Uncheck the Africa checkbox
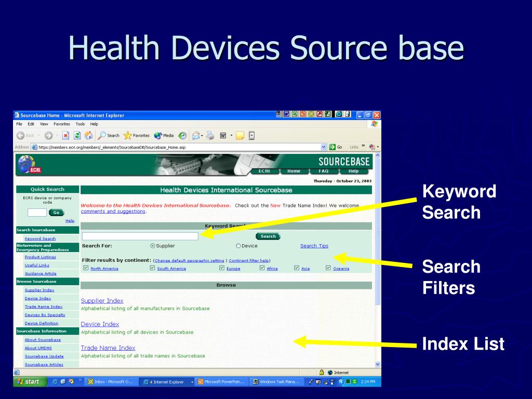Screen dimensions: 532x399 click(262, 268)
